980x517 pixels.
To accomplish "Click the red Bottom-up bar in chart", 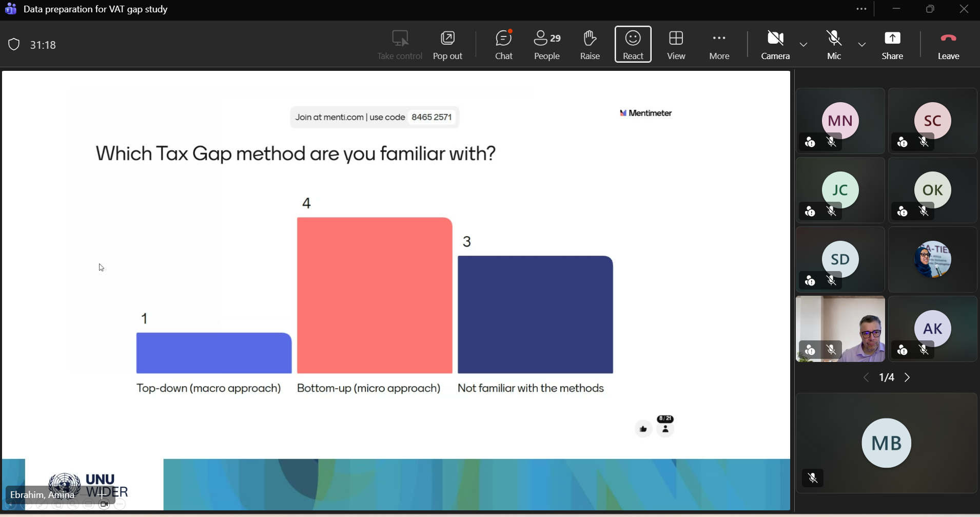I will pos(375,295).
